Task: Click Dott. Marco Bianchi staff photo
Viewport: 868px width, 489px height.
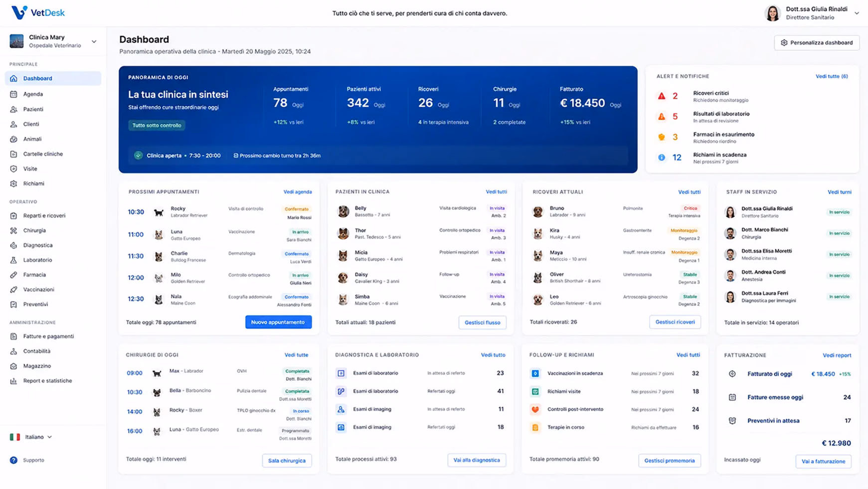Action: [x=730, y=234]
